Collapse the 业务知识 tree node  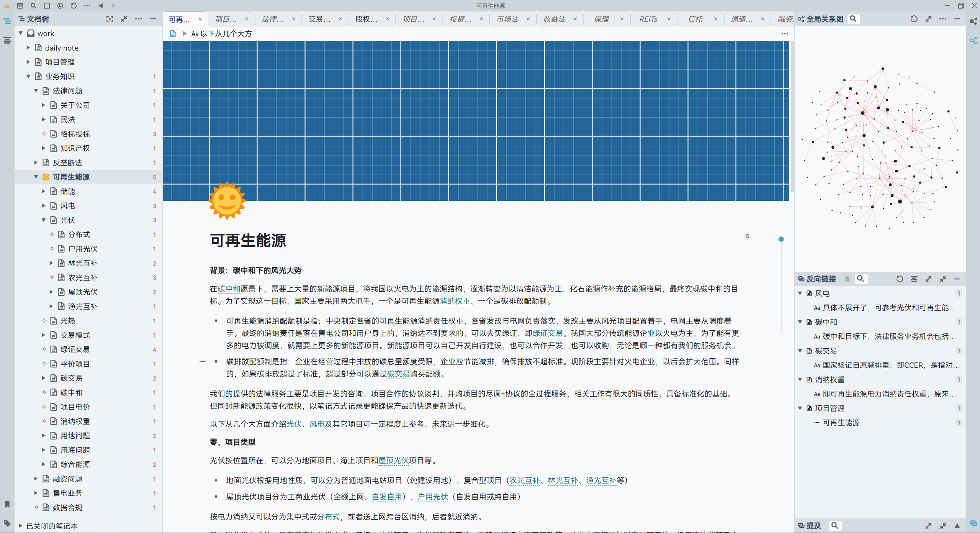click(x=28, y=76)
